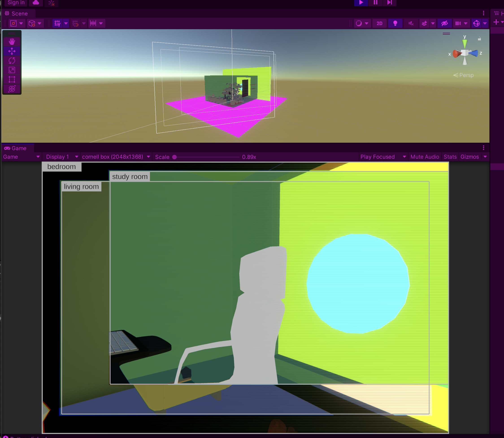
Task: Toggle scene visibility eye icon
Action: point(444,24)
